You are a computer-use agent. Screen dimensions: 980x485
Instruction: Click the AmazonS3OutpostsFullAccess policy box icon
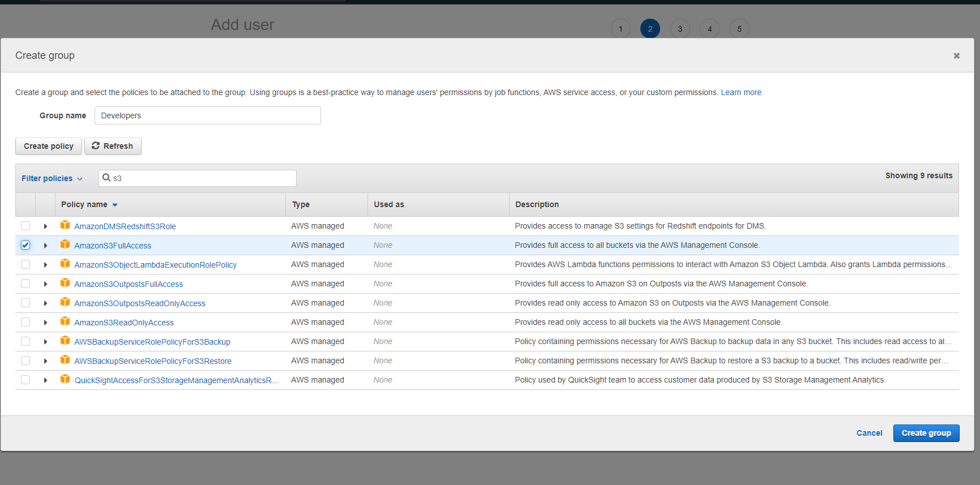click(x=65, y=283)
